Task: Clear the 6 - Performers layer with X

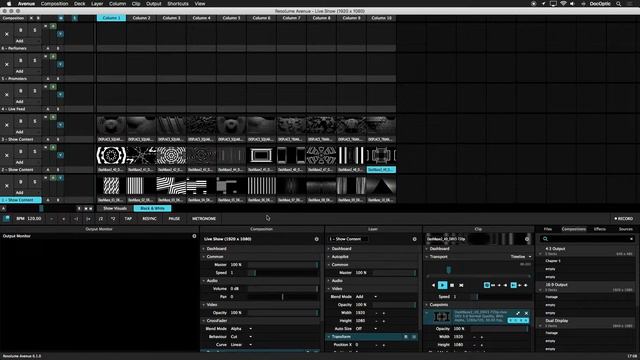Action: tap(7, 34)
